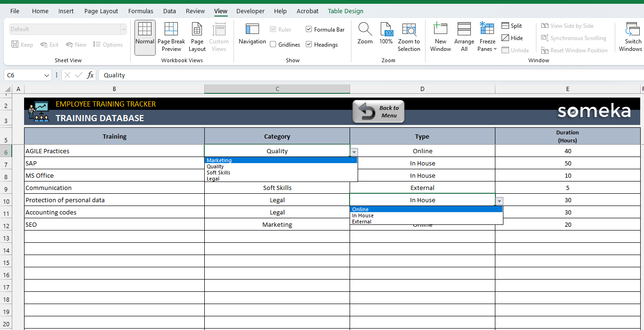The image size is (644, 330).
Task: Uncheck the Formula Bar checkbox
Action: pos(309,29)
